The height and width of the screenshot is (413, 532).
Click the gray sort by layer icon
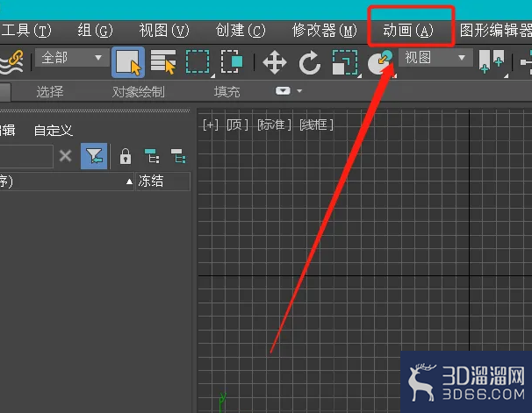[178, 156]
